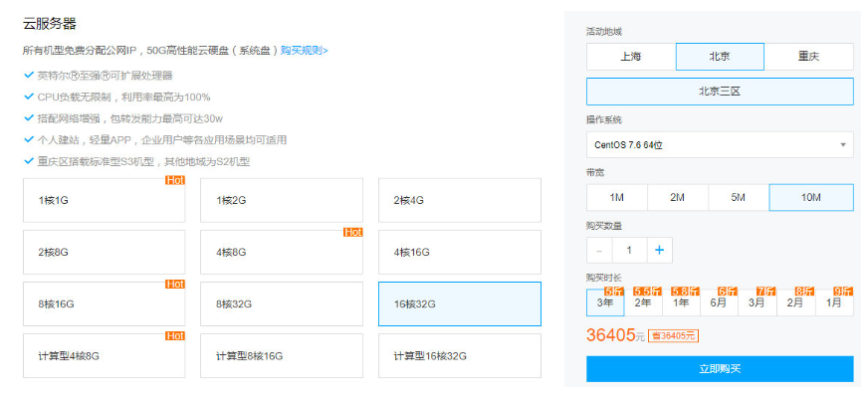Image resolution: width=868 pixels, height=398 pixels.
Task: Switch region to 上海
Action: click(631, 57)
